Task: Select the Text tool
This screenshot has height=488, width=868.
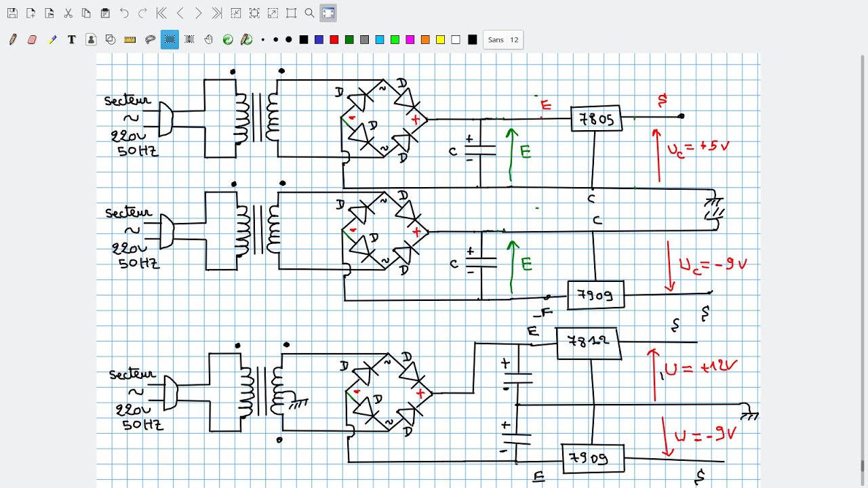Action: (x=71, y=39)
